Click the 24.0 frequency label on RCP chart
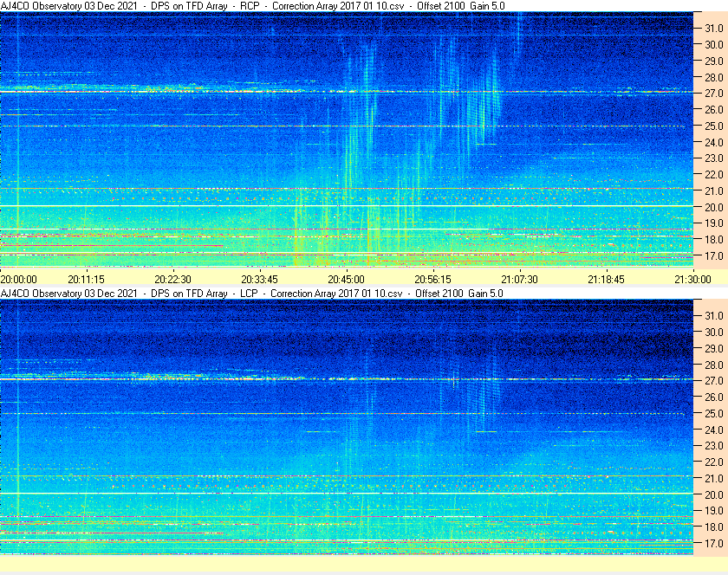728x575 pixels. [x=714, y=143]
